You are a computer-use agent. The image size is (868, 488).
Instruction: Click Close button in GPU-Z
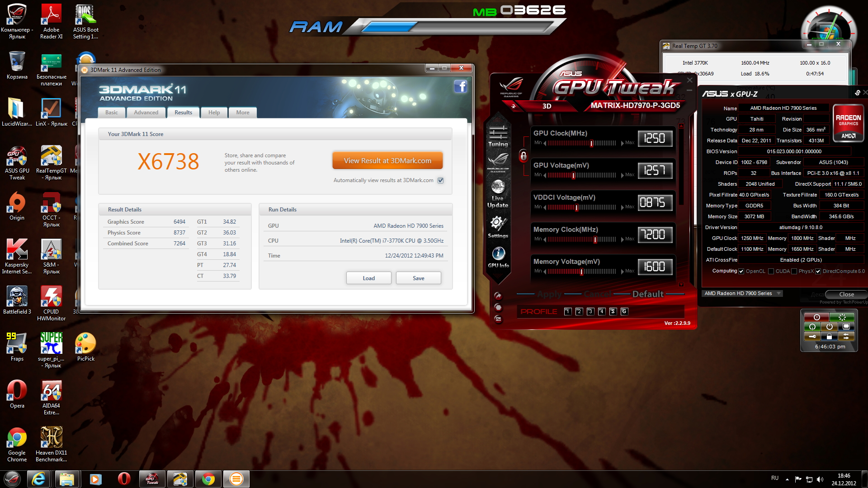[846, 294]
